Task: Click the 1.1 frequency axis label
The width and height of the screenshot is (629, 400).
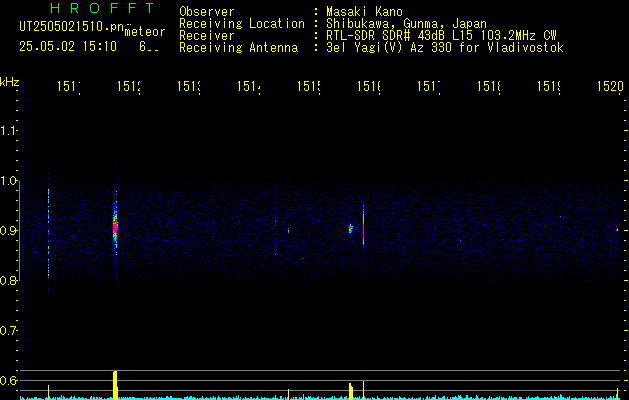Action: (x=8, y=130)
